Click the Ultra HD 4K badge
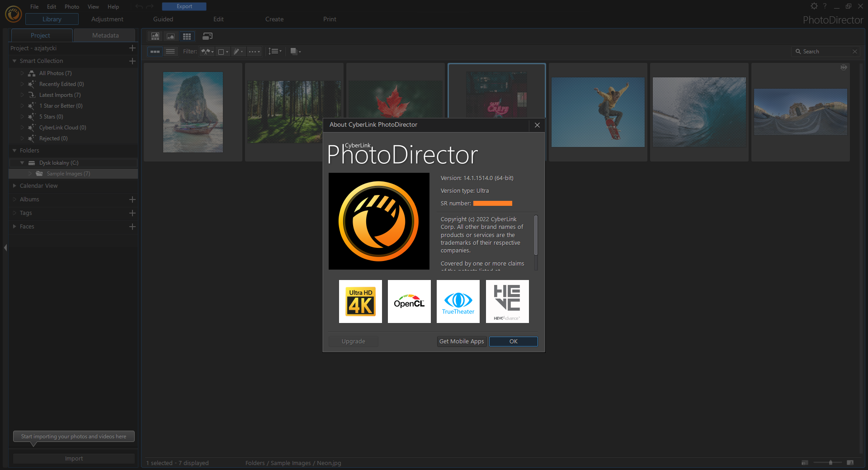The width and height of the screenshot is (868, 470). (360, 301)
